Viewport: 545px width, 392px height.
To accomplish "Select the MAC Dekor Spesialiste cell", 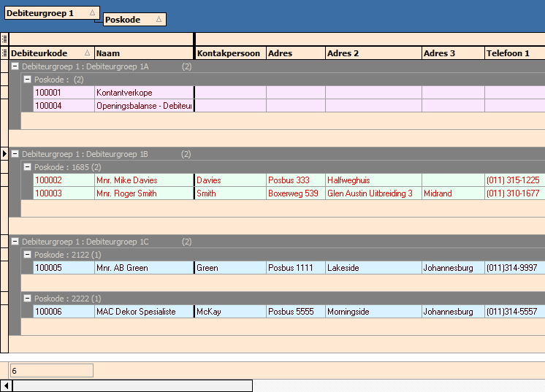I will click(x=144, y=312).
